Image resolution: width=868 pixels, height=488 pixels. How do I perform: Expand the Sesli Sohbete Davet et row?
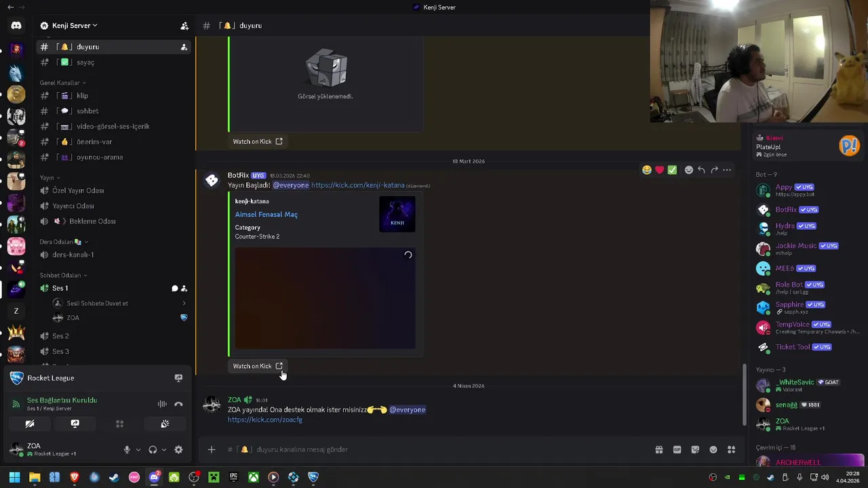[119, 303]
